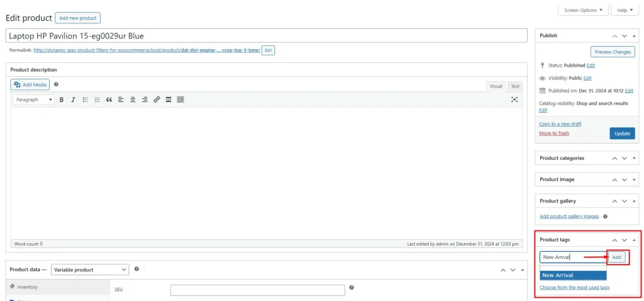This screenshot has width=644, height=301.
Task: Insert or edit a link
Action: 157,99
